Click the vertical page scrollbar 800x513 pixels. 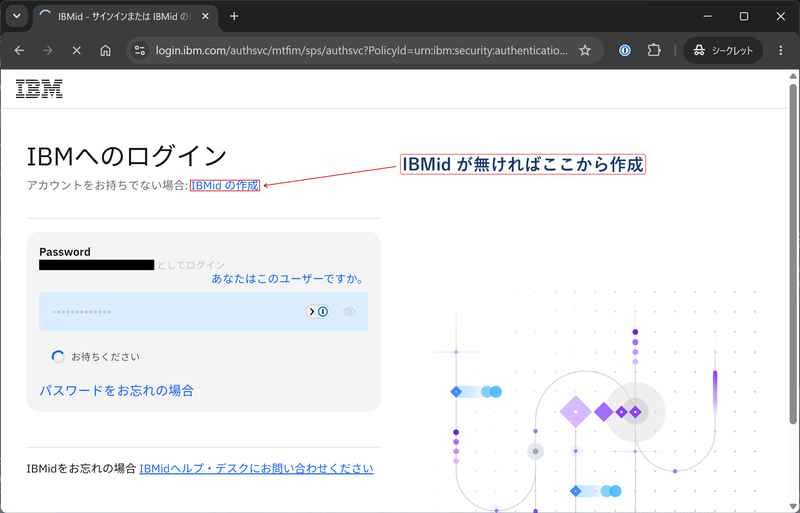793,253
